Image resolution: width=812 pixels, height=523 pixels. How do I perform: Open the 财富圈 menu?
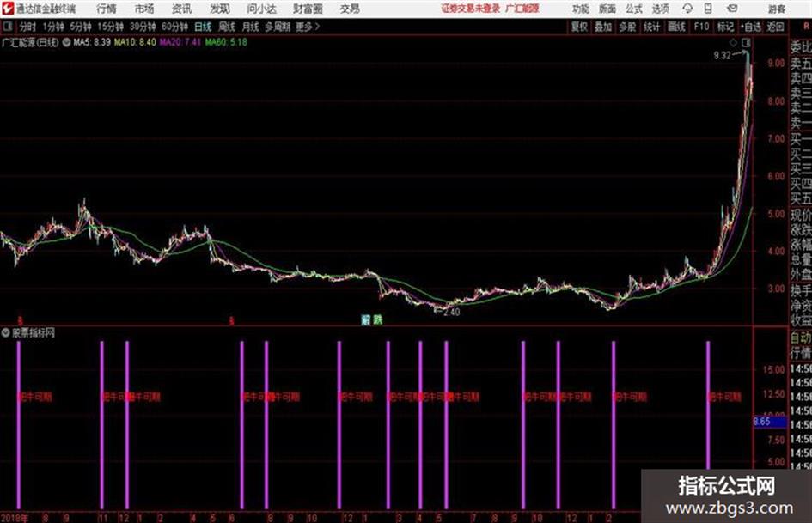click(308, 9)
